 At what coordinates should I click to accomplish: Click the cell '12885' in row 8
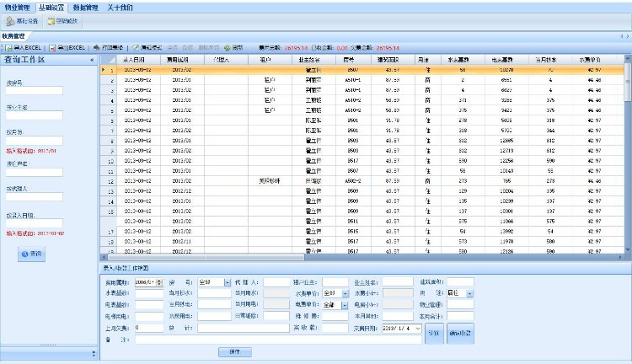(x=506, y=141)
